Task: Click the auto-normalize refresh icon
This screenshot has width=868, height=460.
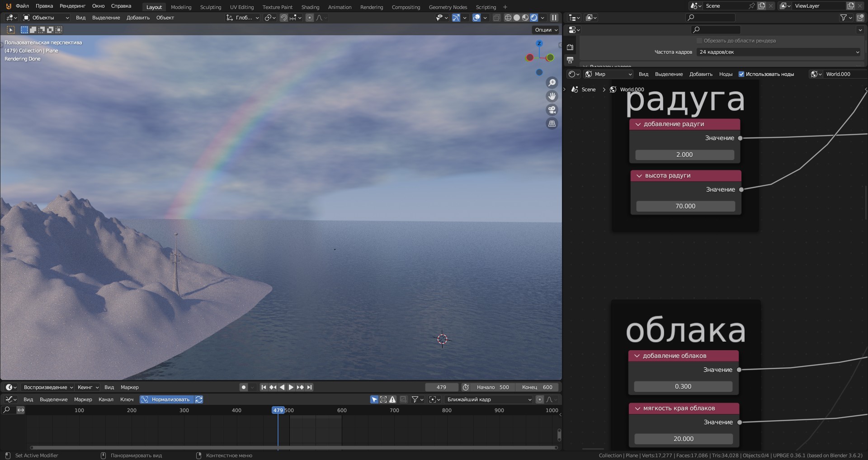Action: tap(199, 399)
